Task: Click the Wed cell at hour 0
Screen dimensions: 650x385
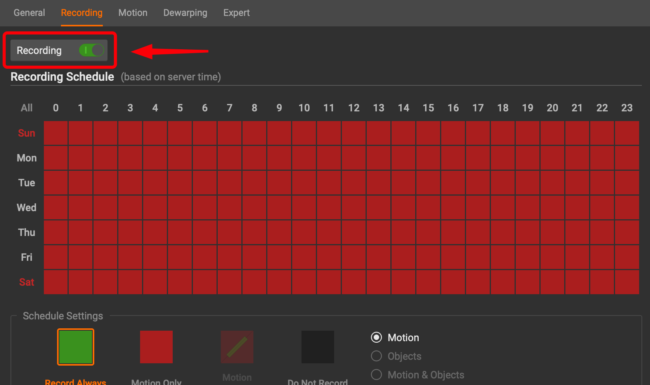Action: point(56,208)
